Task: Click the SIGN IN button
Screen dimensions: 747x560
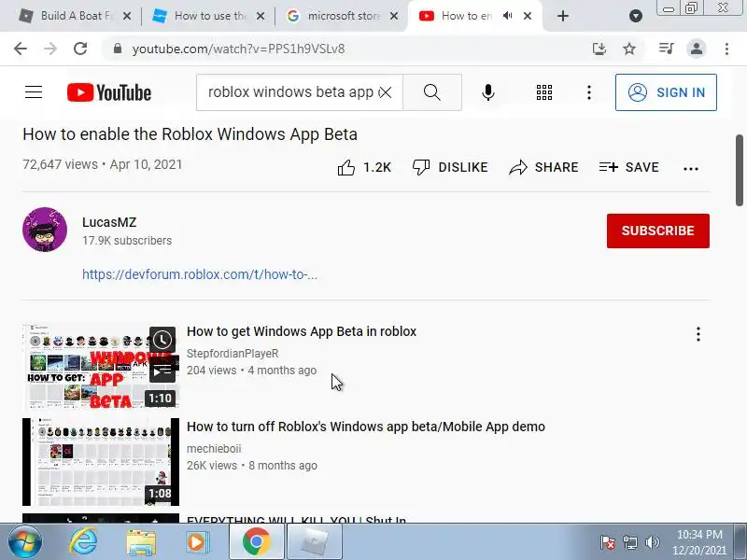Action: (x=666, y=92)
